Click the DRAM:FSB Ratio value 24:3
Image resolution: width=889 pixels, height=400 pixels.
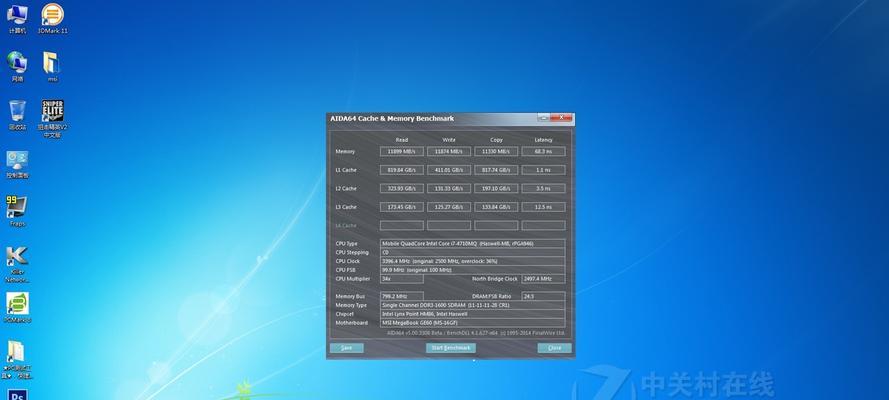(543, 296)
